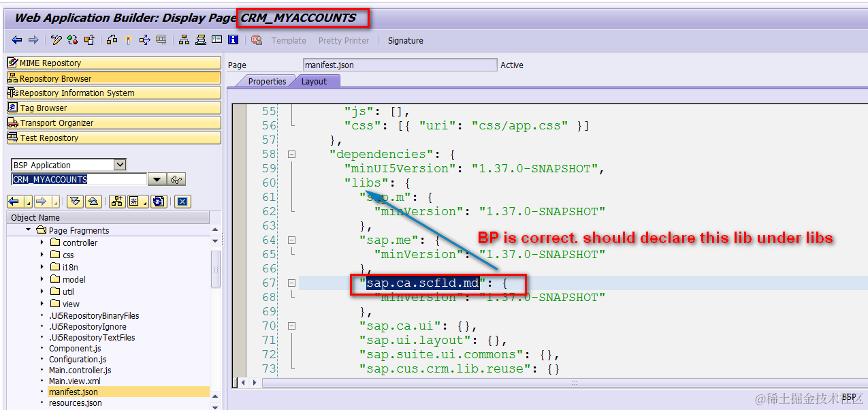Click the glasses Display icon beside CRM_MYACCOUNTS
This screenshot has height=410, width=868.
(177, 180)
